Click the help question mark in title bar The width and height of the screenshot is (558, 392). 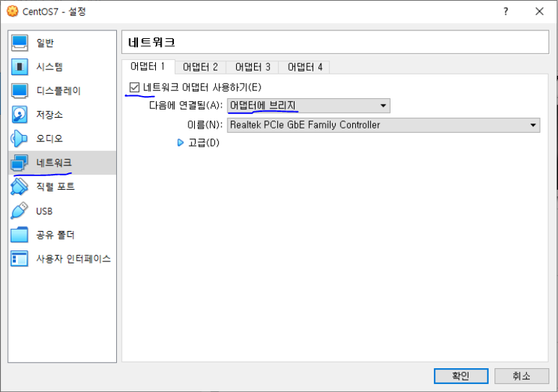point(506,12)
